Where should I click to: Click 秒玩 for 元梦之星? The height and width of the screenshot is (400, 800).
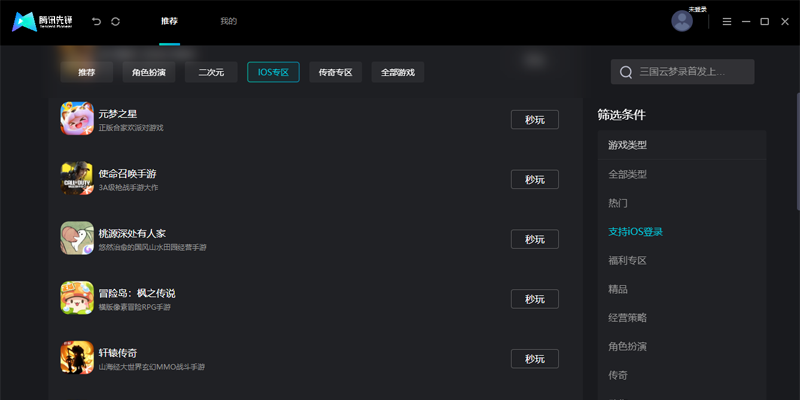tap(535, 120)
